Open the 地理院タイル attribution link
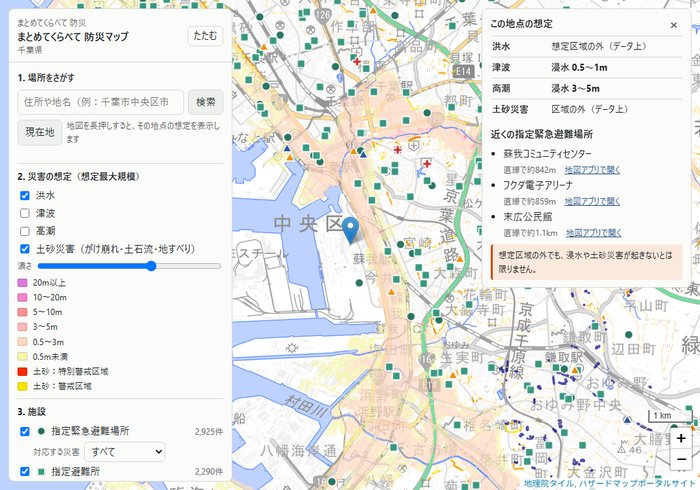Viewport: 700px width, 490px height. tap(548, 483)
